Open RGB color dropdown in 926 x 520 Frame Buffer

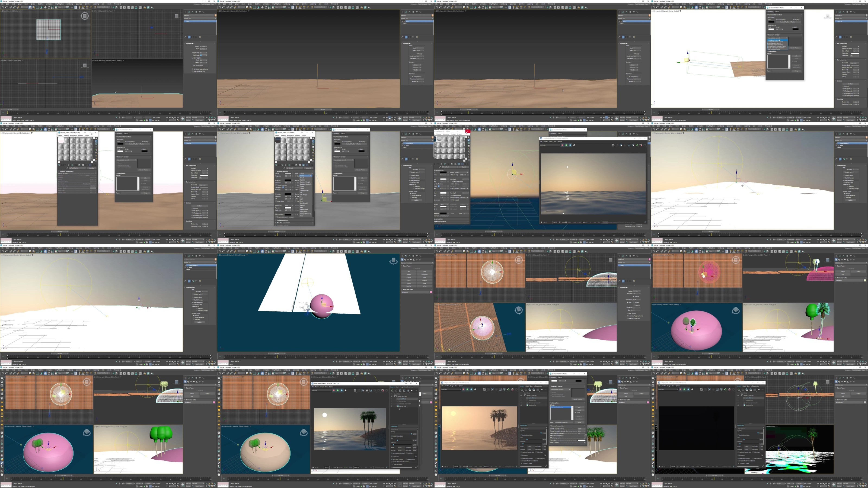pyautogui.click(x=550, y=145)
